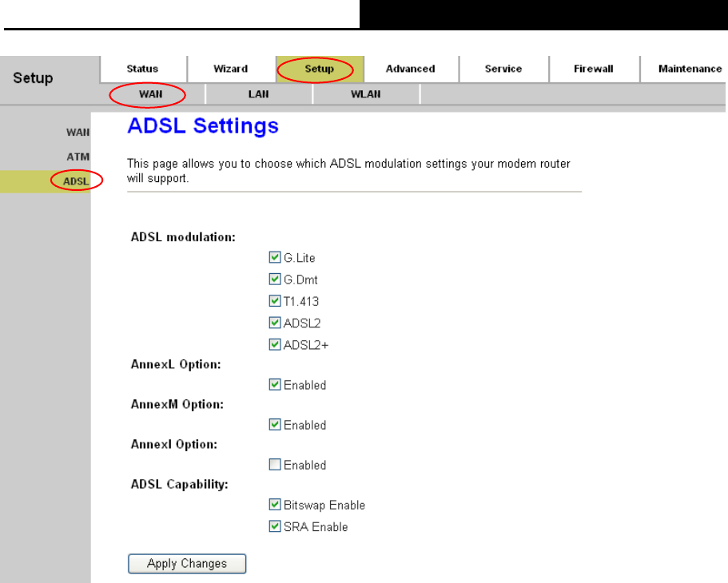Open the Wizard tab
The height and width of the screenshot is (583, 728).
coord(231,69)
